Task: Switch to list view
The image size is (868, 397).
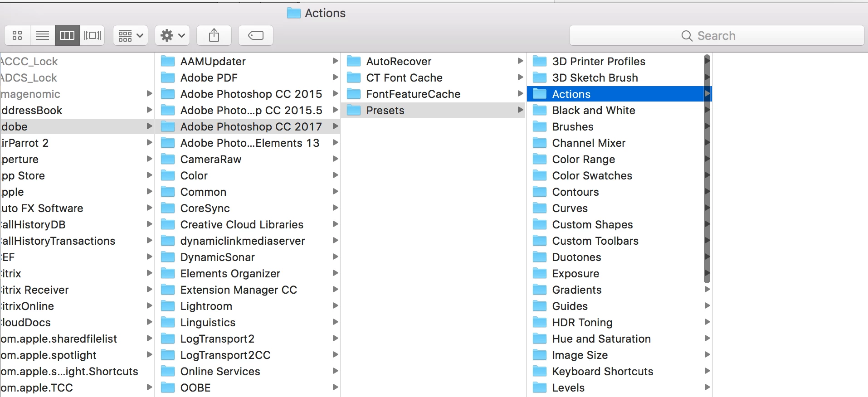Action: point(43,35)
